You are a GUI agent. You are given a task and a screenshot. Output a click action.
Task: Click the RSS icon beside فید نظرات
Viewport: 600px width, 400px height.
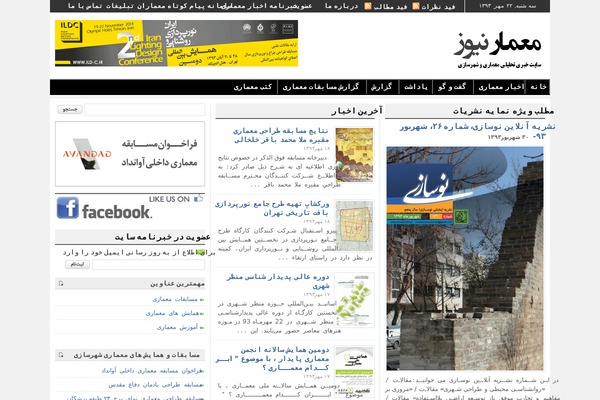click(416, 6)
